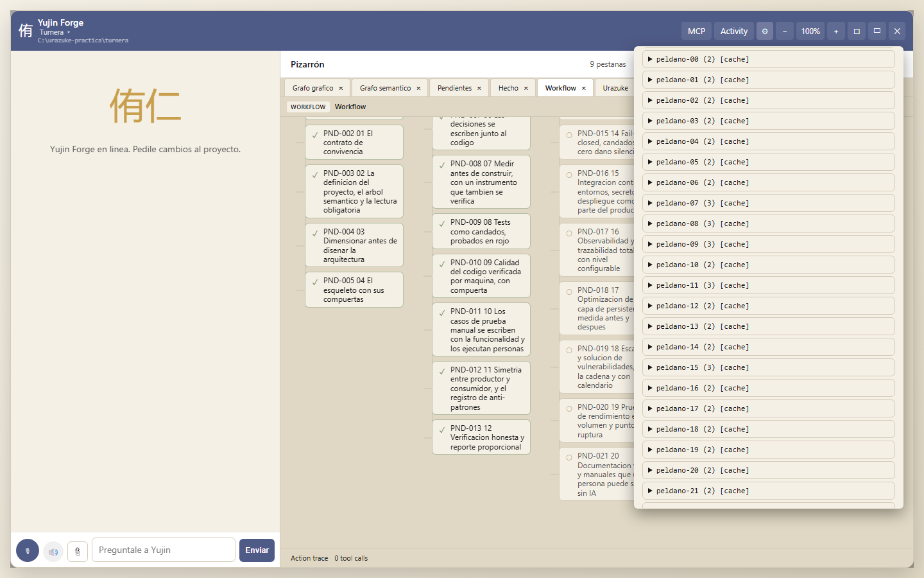The width and height of the screenshot is (924, 578).
Task: Expand the peldano-11 row
Action: (769, 285)
